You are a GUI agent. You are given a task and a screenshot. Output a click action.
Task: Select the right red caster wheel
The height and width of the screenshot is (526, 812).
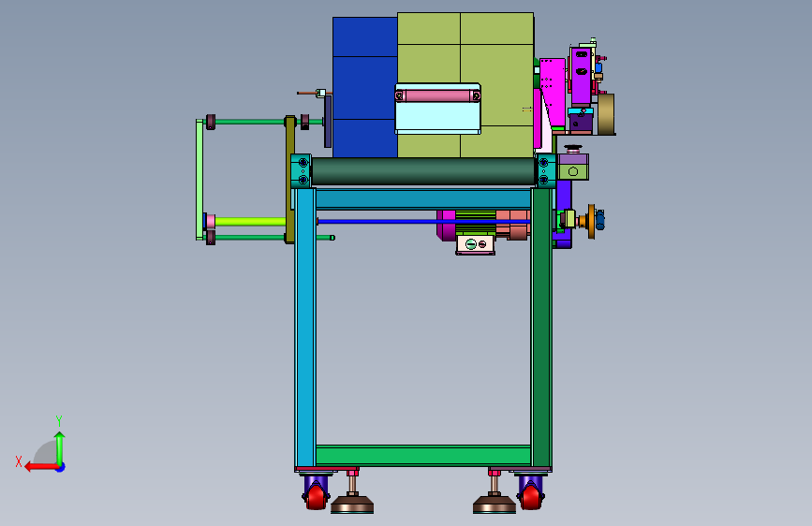click(530, 497)
